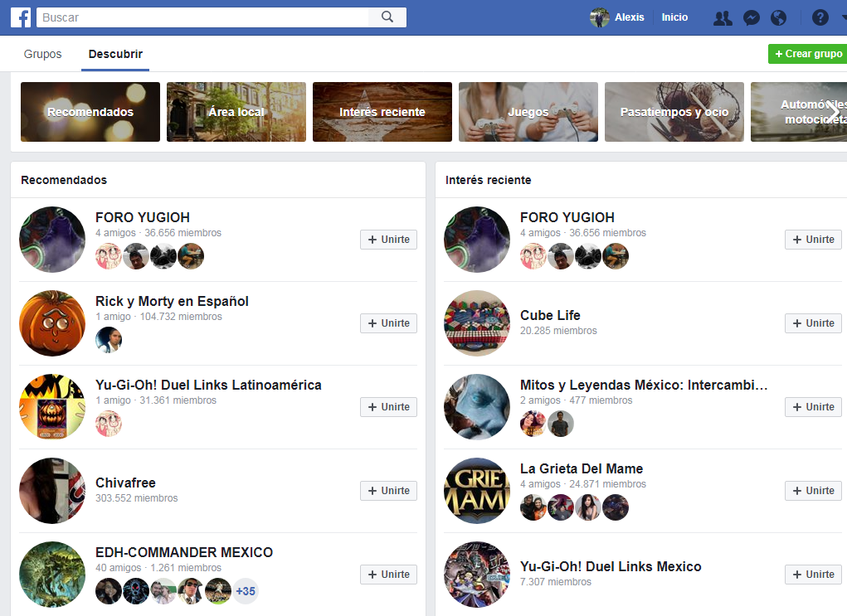847x616 pixels.
Task: Open the Recomendados category card
Action: pos(90,112)
